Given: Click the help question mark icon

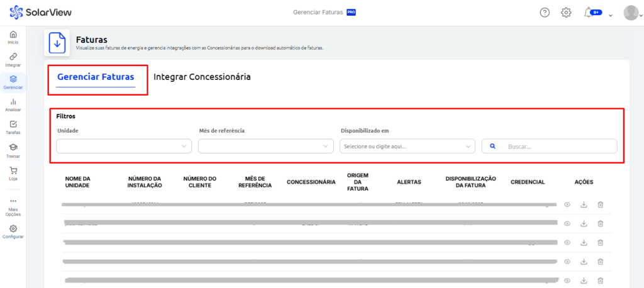Looking at the screenshot, I should [545, 13].
